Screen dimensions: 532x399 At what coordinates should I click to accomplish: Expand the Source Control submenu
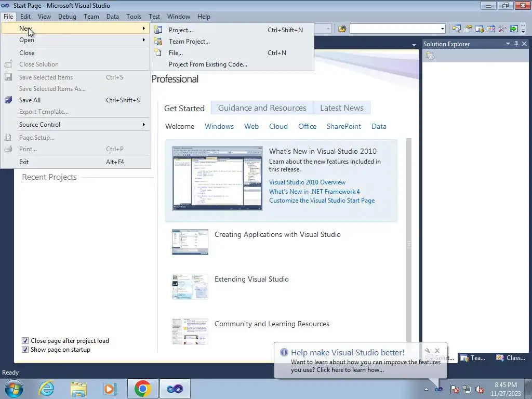click(x=75, y=125)
